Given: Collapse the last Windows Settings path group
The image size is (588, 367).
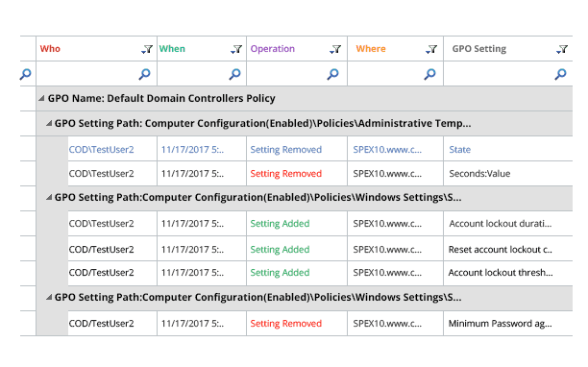Looking at the screenshot, I should pyautogui.click(x=49, y=297).
